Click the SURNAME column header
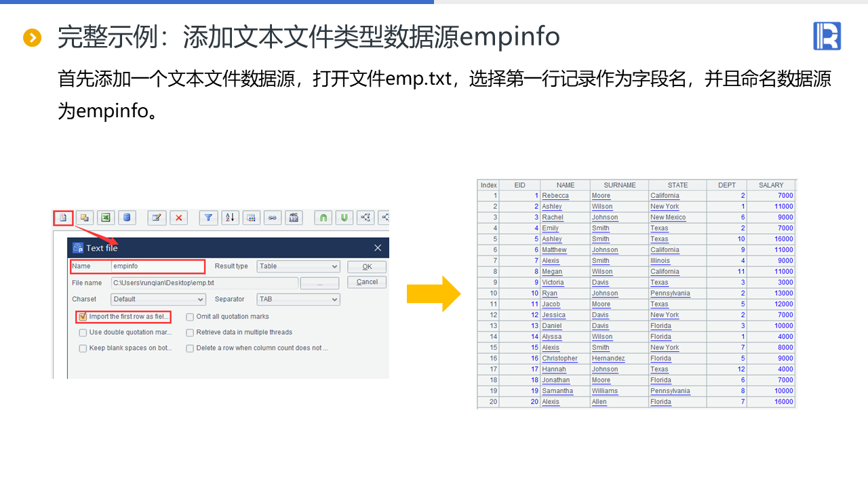This screenshot has height=488, width=868. point(620,185)
